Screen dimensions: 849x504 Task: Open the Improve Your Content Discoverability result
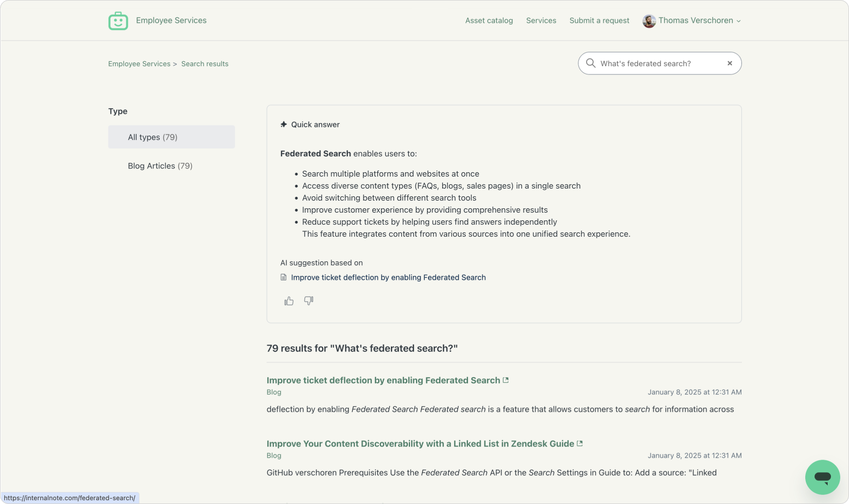tap(420, 444)
